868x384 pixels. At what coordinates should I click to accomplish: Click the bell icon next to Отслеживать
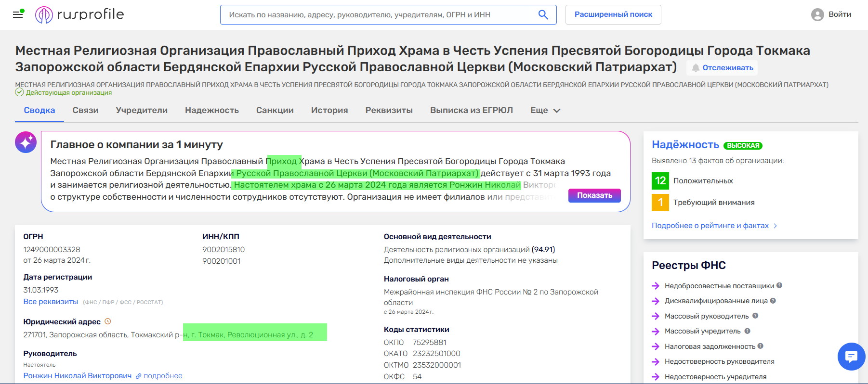(x=696, y=68)
